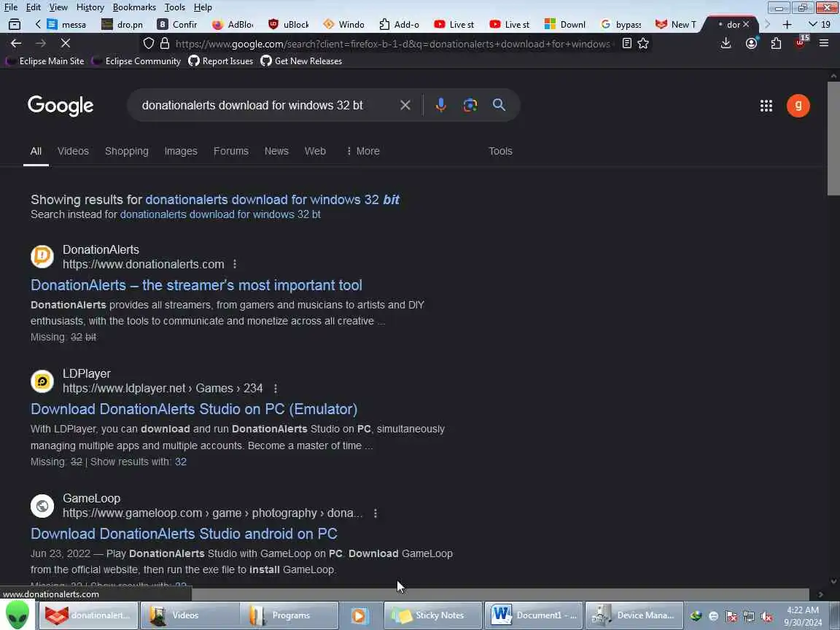Viewport: 840px width, 630px height.
Task: Search instead for '32 bt' original query
Action: pyautogui.click(x=220, y=214)
